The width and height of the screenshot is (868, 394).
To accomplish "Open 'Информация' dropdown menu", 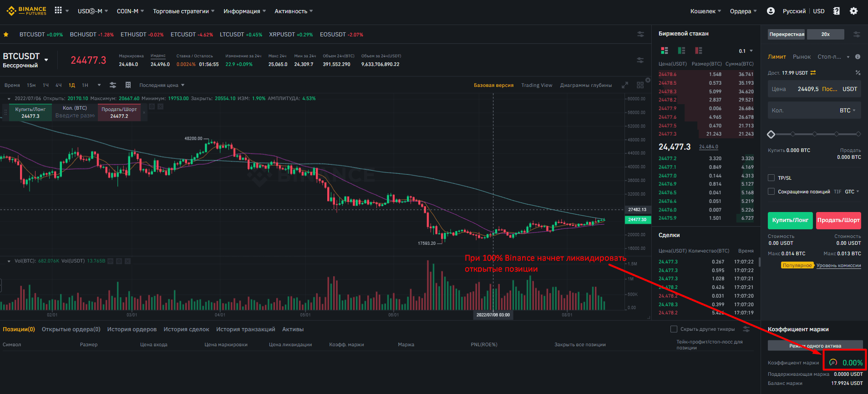I will point(244,11).
